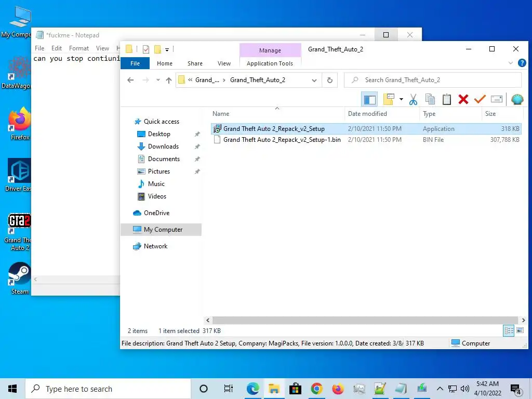The width and height of the screenshot is (532, 399).
Task: Click the breadcrumb arrow after Grand_...
Action: pyautogui.click(x=224, y=81)
